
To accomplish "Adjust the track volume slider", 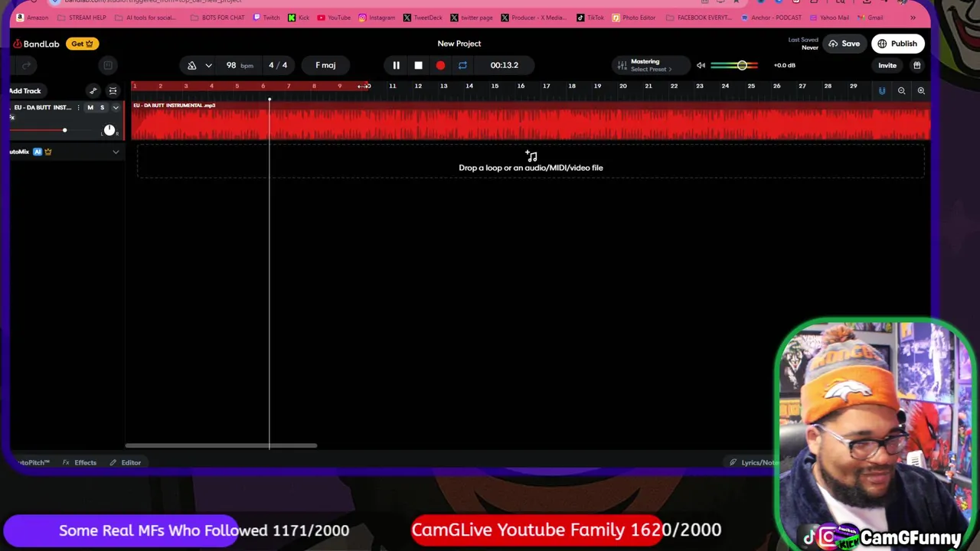I will pos(64,131).
